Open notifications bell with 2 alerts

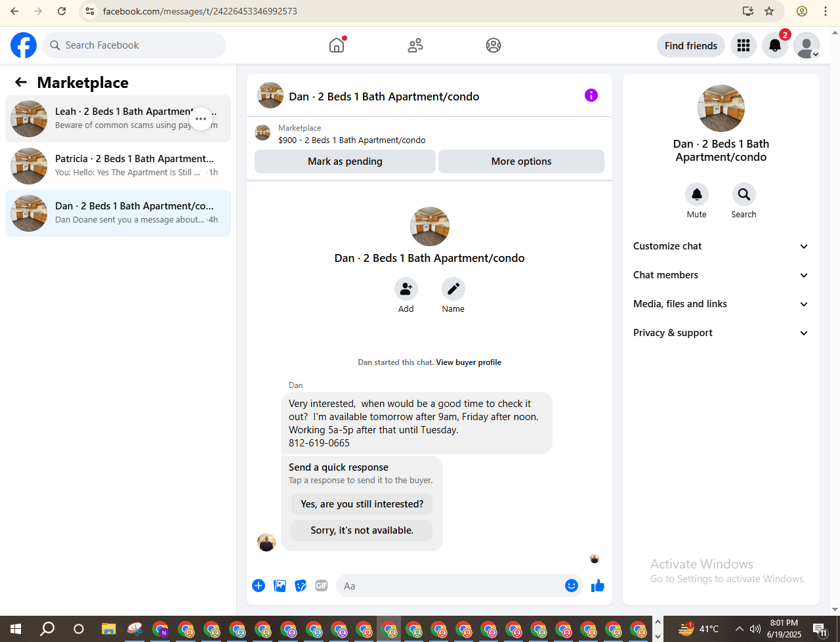coord(775,45)
